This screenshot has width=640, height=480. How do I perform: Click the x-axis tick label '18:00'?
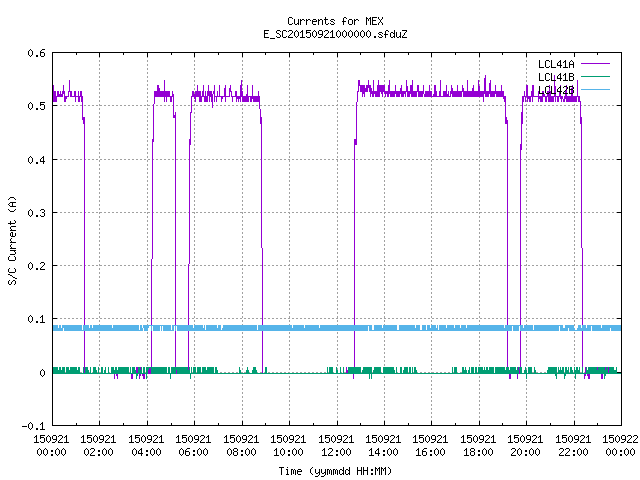(478, 452)
